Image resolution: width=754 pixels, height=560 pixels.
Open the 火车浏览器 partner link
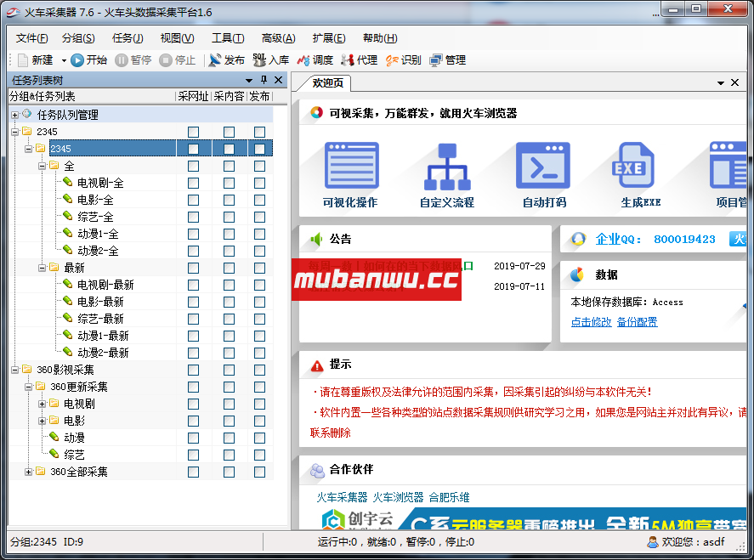tap(398, 497)
